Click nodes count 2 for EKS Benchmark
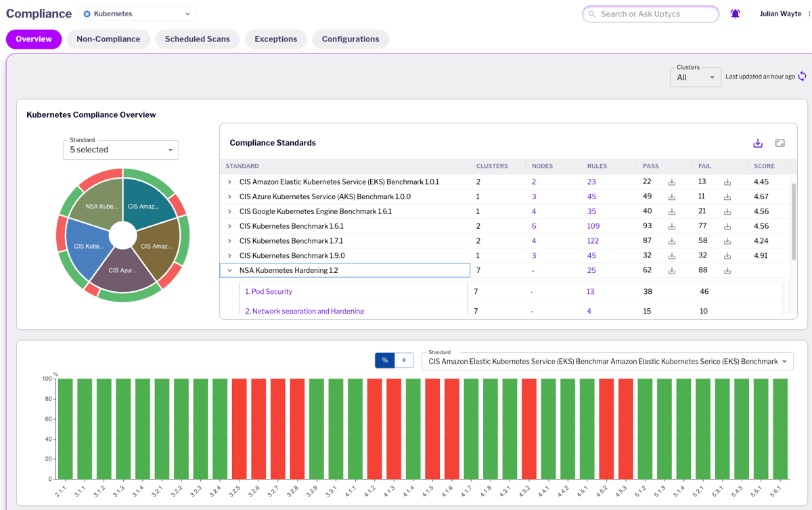Image resolution: width=812 pixels, height=510 pixels. click(534, 182)
